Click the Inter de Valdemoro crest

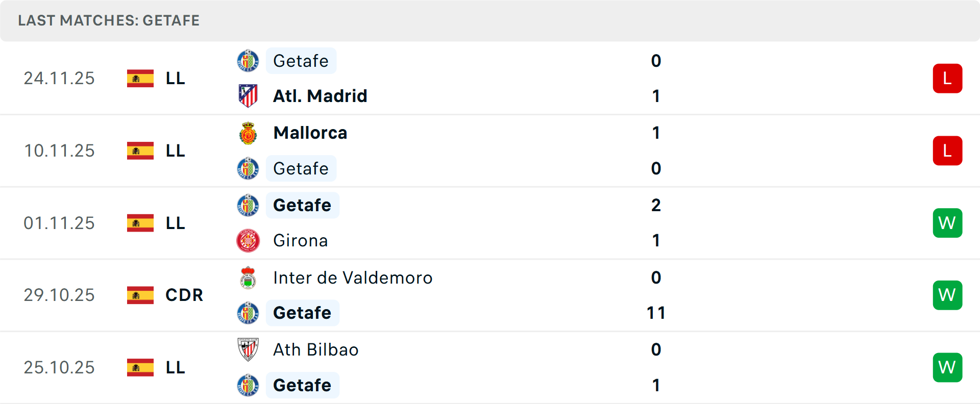[x=248, y=278]
